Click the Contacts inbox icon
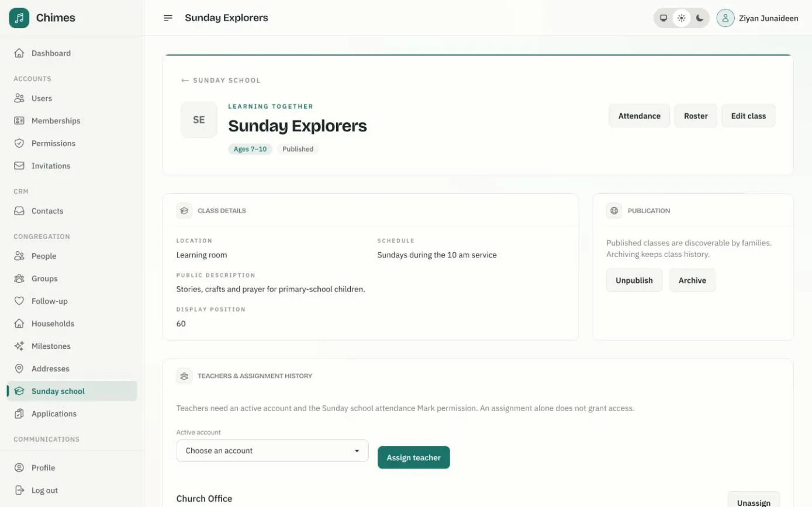This screenshot has height=507, width=812. (x=19, y=211)
